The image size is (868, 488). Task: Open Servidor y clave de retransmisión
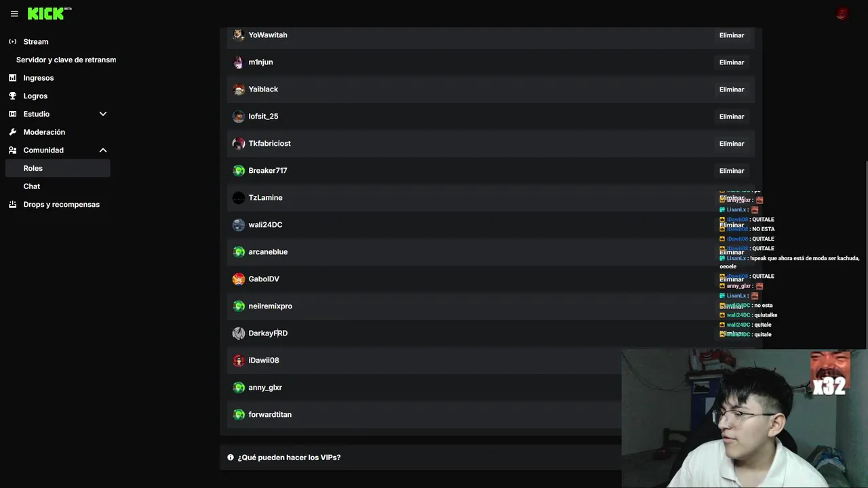coord(66,60)
